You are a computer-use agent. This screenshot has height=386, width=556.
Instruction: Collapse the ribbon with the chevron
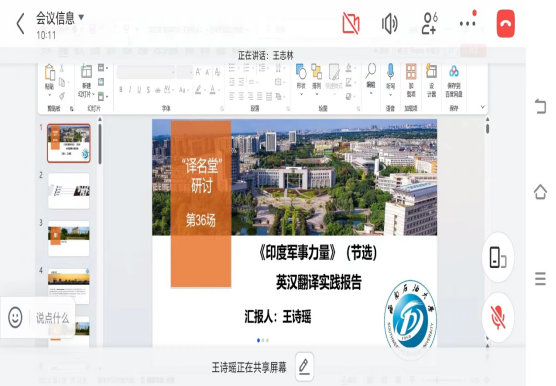pos(482,107)
